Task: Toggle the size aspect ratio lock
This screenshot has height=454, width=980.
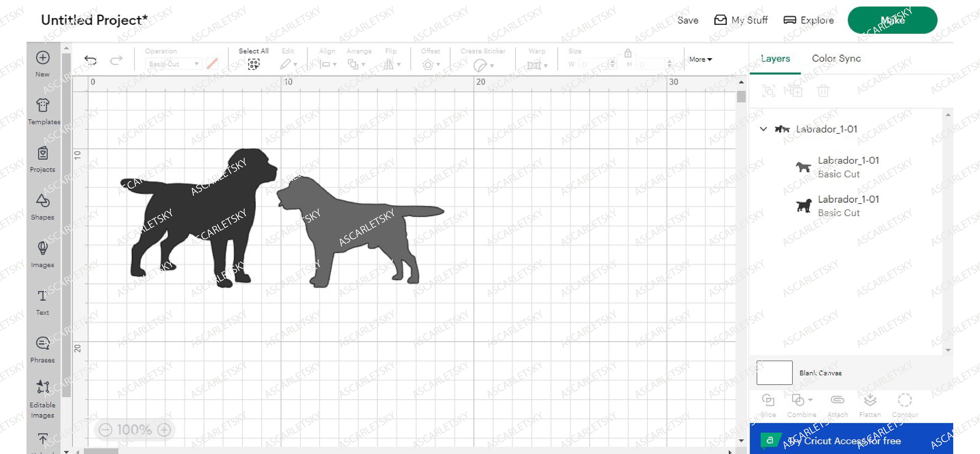Action: pyautogui.click(x=629, y=54)
